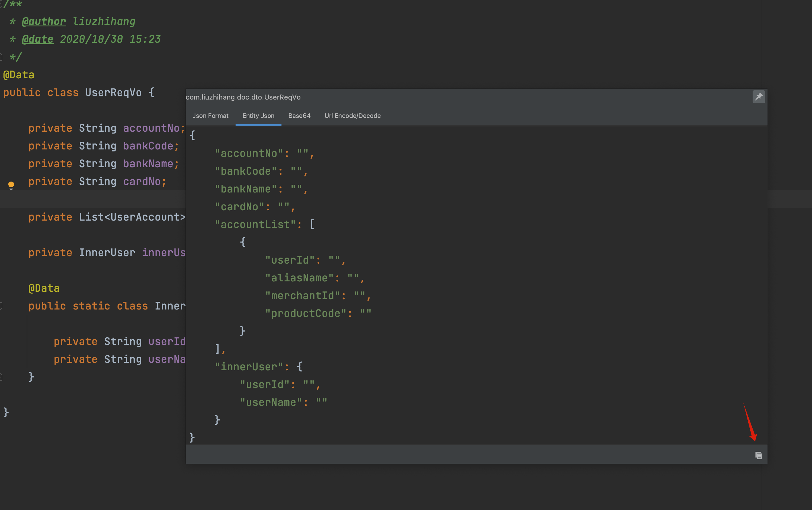
Task: Click the yellow lightbulb intention icon
Action: click(x=11, y=185)
